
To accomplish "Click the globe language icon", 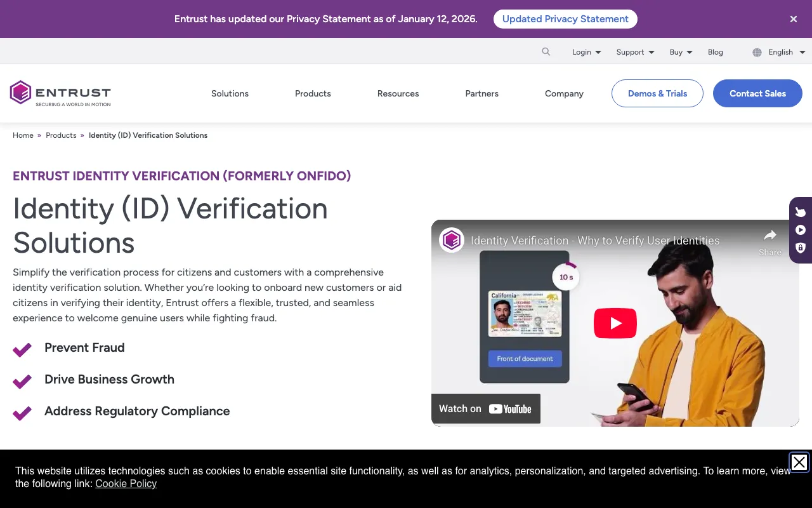I will pos(757,52).
